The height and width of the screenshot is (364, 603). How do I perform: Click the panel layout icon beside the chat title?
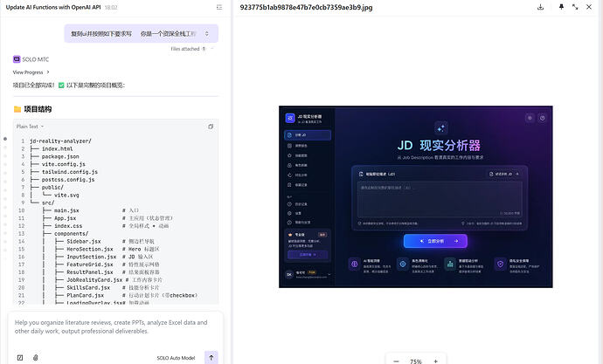point(218,6)
